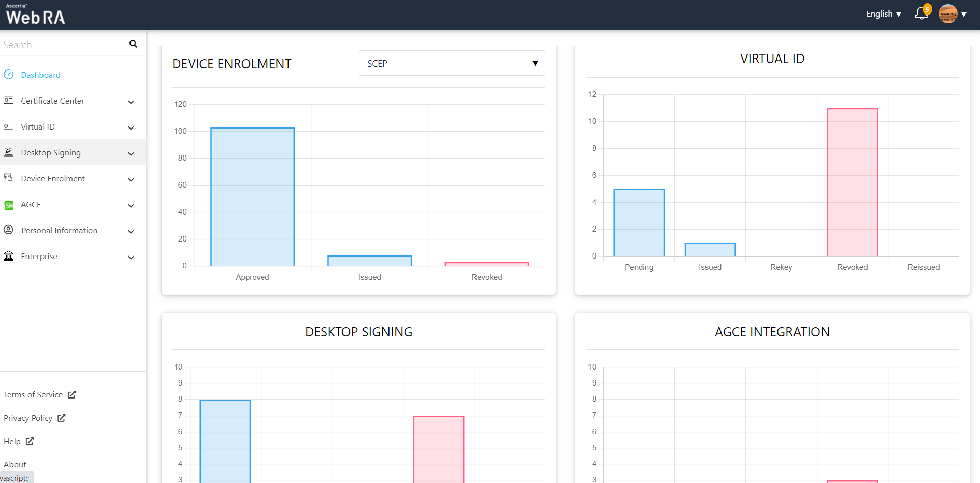This screenshot has height=483, width=980.
Task: Click the DESKTOP SIGNING chart title
Action: click(359, 332)
